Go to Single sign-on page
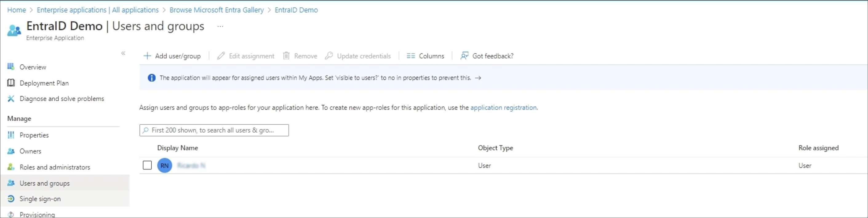The width and height of the screenshot is (868, 218). coord(40,199)
